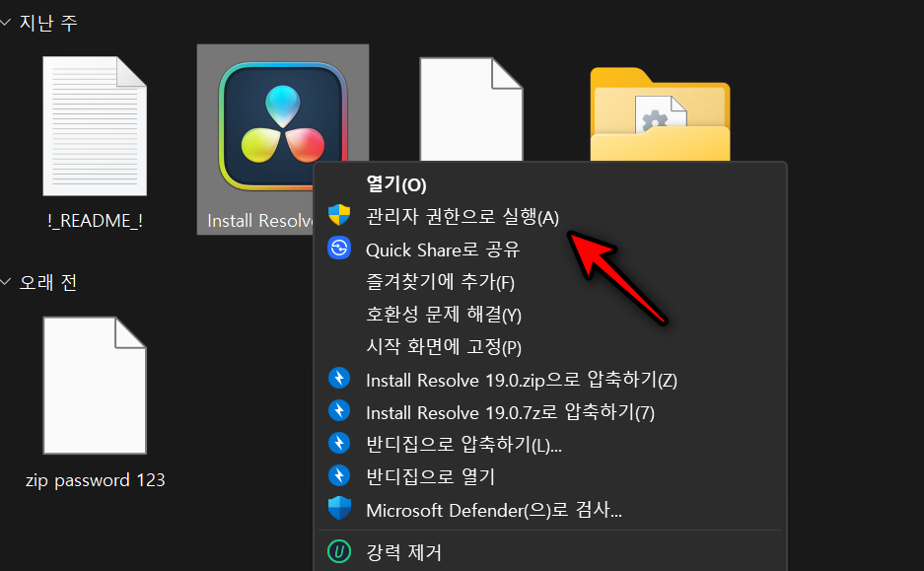924x571 pixels.
Task: Select the Install Resolve DaVinci installer icon
Action: point(282,126)
